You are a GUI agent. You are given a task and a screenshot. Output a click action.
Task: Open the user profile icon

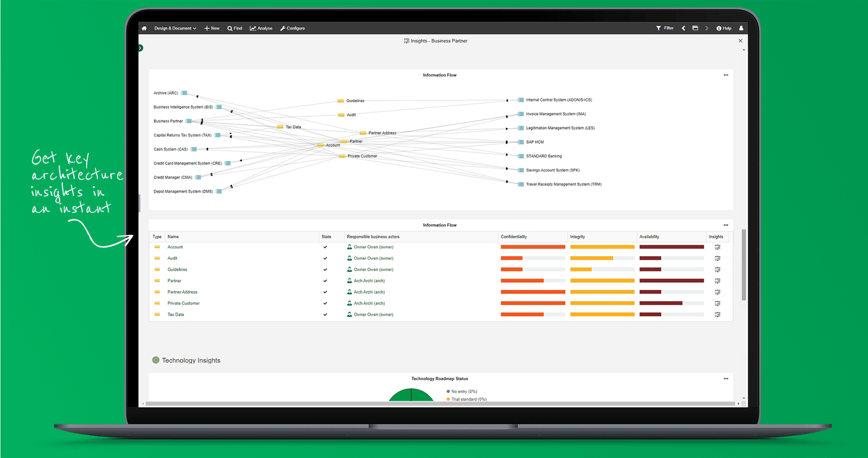point(741,28)
